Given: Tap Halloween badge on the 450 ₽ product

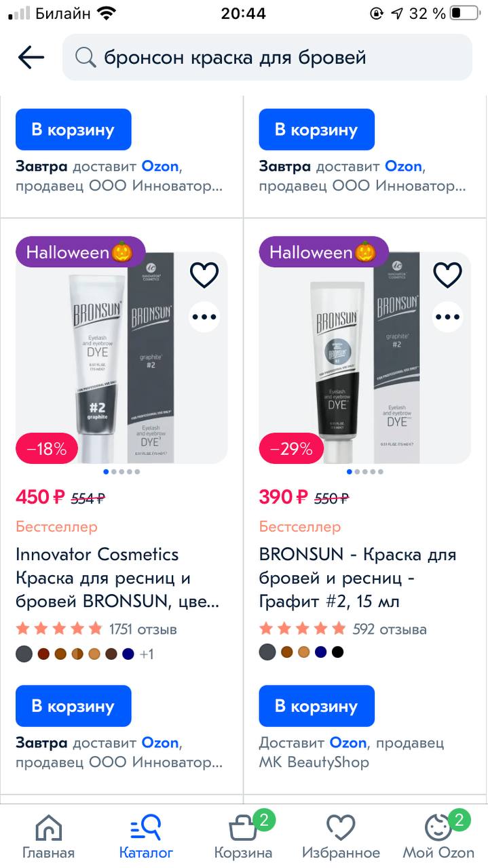Looking at the screenshot, I should click(x=80, y=252).
